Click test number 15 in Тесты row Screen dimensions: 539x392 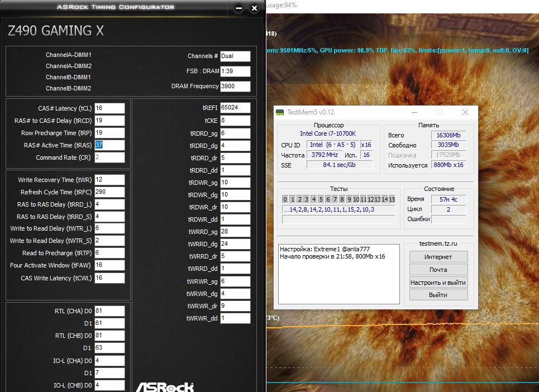392,199
